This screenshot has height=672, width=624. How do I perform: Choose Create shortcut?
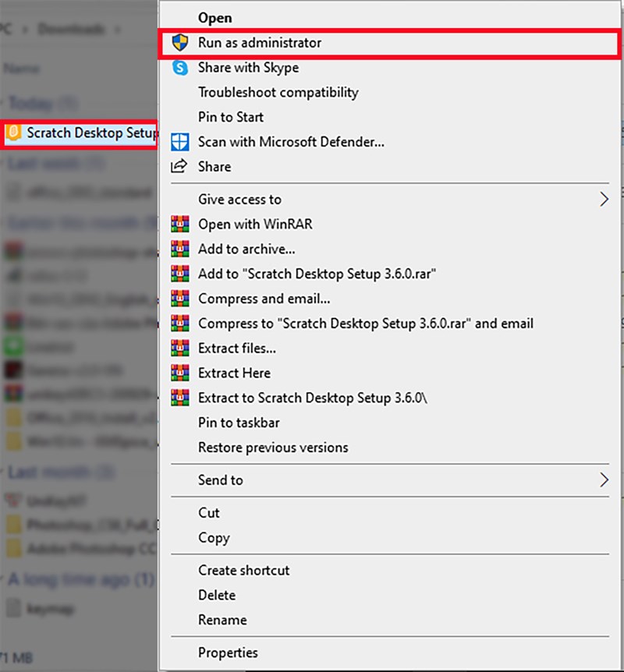pos(389,571)
